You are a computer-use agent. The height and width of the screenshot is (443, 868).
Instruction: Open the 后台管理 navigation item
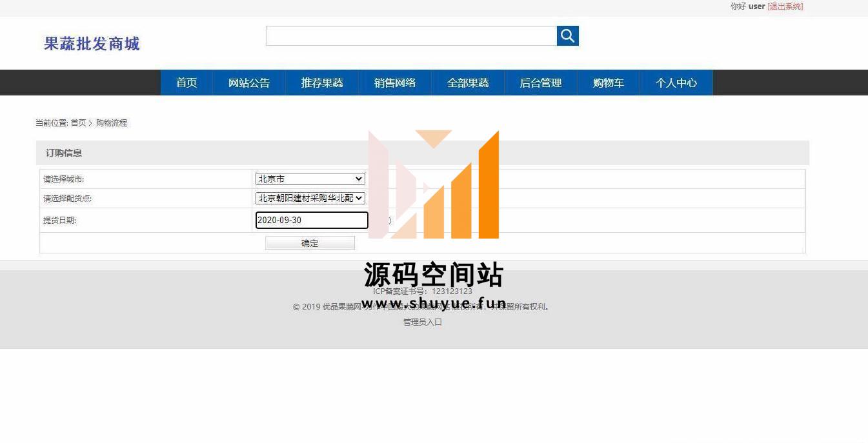click(541, 83)
